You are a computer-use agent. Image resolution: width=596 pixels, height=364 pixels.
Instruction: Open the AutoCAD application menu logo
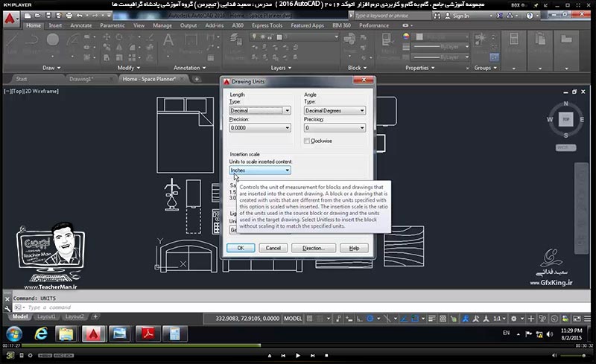[x=10, y=19]
